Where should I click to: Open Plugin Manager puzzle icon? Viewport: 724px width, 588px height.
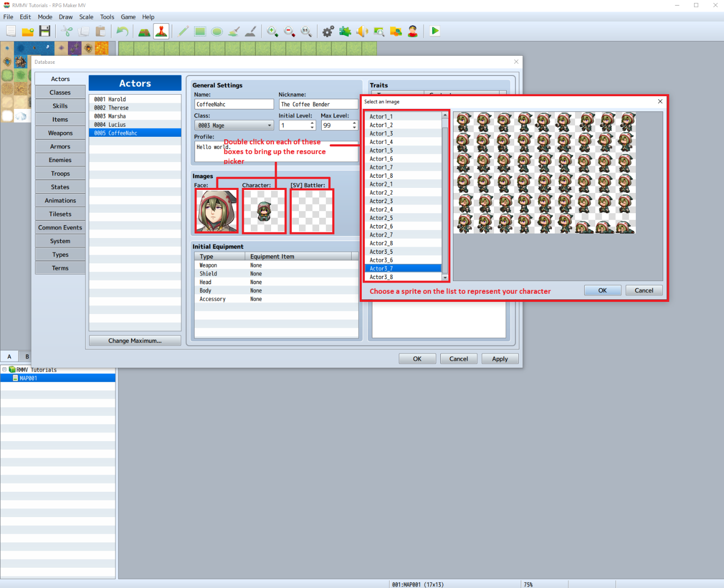tap(345, 31)
